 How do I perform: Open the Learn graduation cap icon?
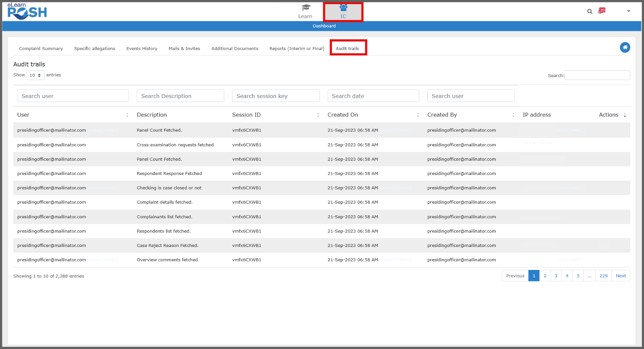[306, 8]
